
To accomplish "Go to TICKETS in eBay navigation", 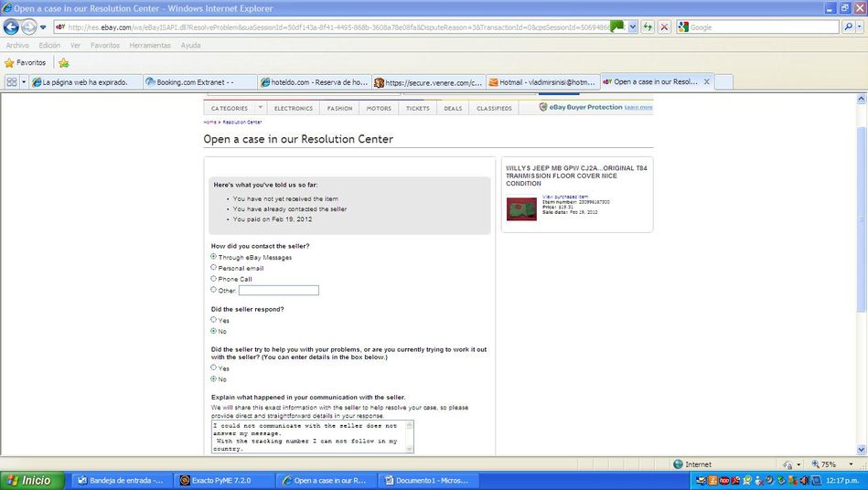I will [x=417, y=109].
